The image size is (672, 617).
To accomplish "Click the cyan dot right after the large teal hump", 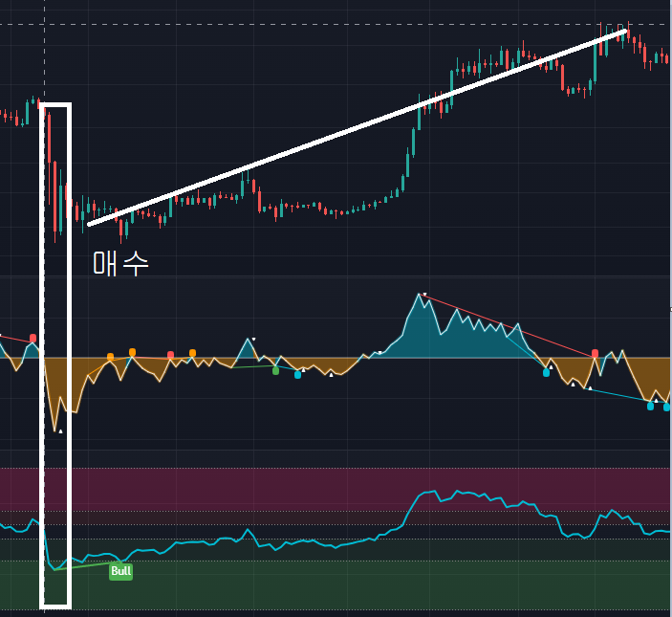I will pos(546,373).
